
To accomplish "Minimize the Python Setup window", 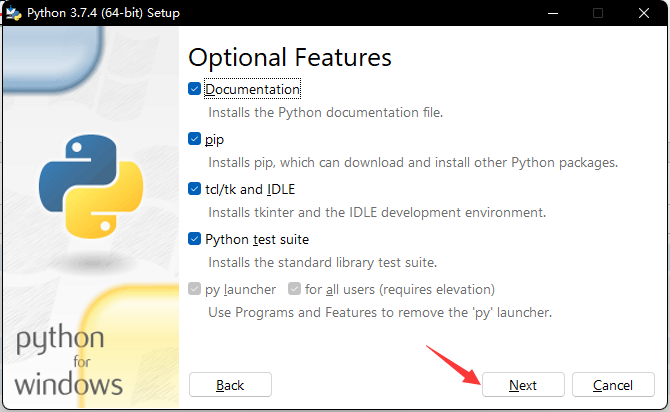I will (553, 13).
